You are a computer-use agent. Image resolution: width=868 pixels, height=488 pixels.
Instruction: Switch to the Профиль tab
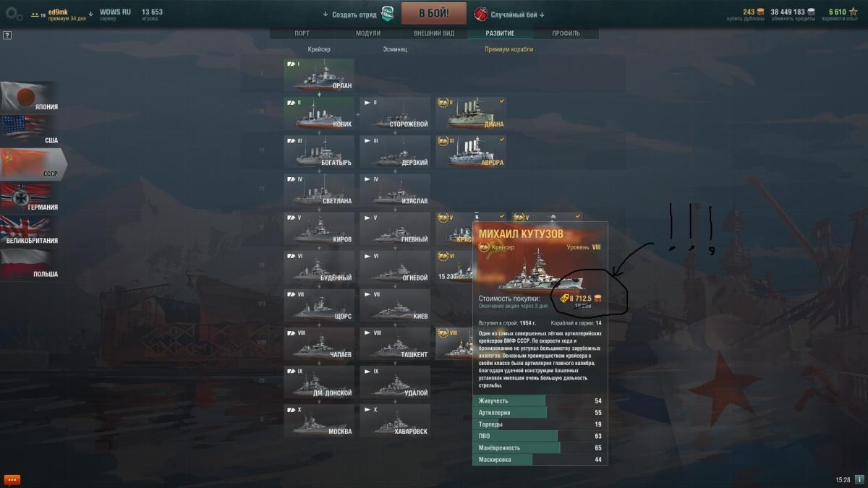coord(566,33)
